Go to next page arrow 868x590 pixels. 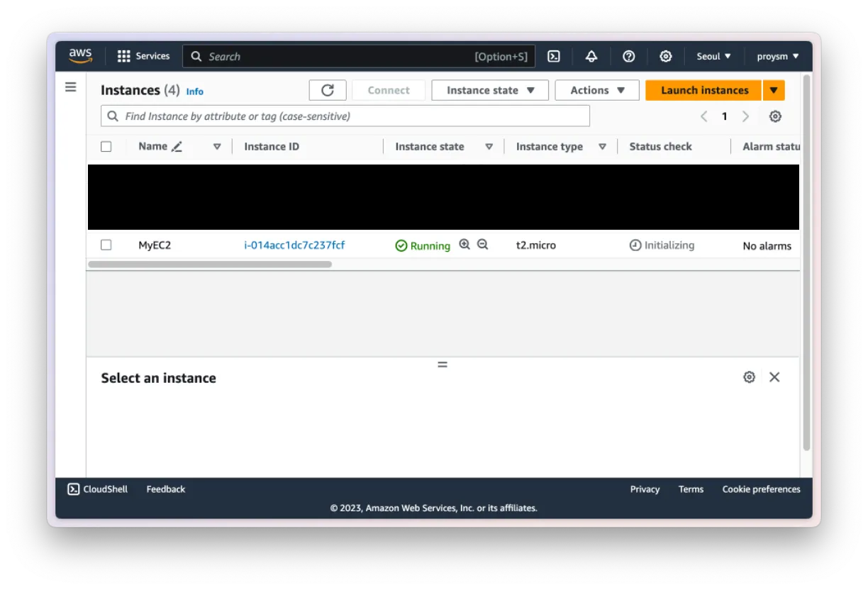point(745,116)
